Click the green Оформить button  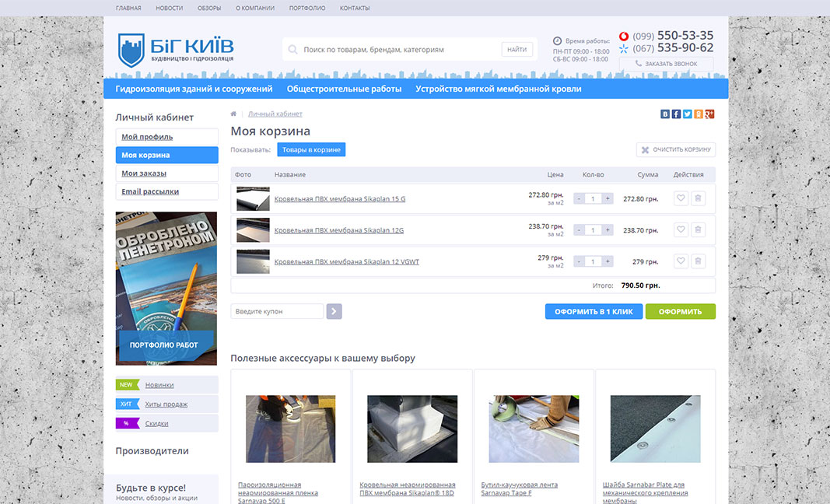pos(680,311)
